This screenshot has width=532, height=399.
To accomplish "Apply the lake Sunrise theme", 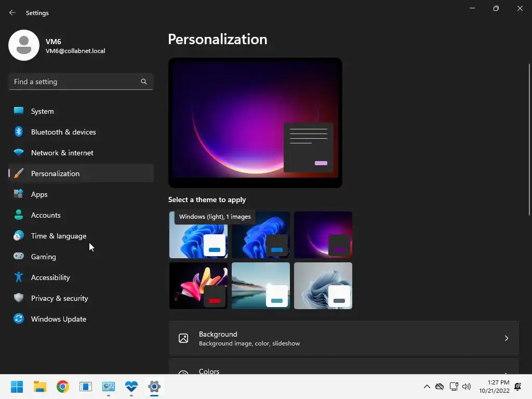I will [261, 286].
